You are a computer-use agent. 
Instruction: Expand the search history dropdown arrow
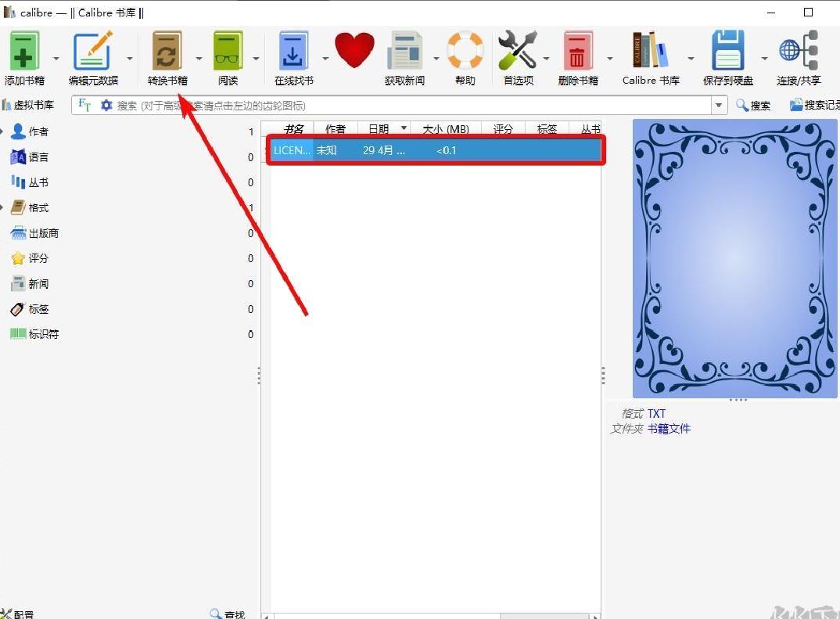[x=719, y=105]
